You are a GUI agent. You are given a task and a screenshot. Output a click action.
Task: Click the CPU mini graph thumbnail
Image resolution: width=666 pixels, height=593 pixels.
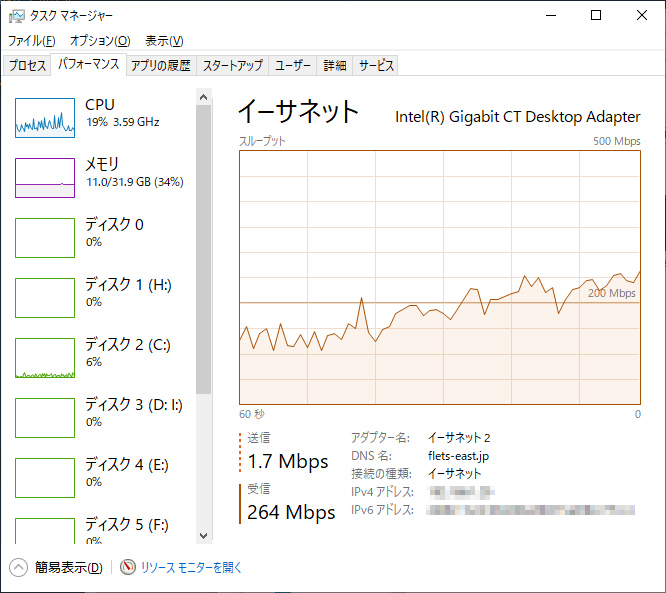pos(45,118)
